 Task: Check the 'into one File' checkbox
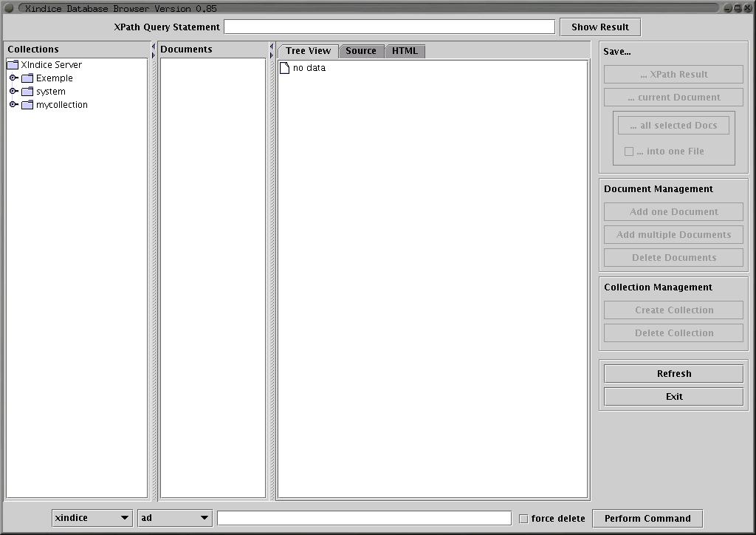pos(629,151)
